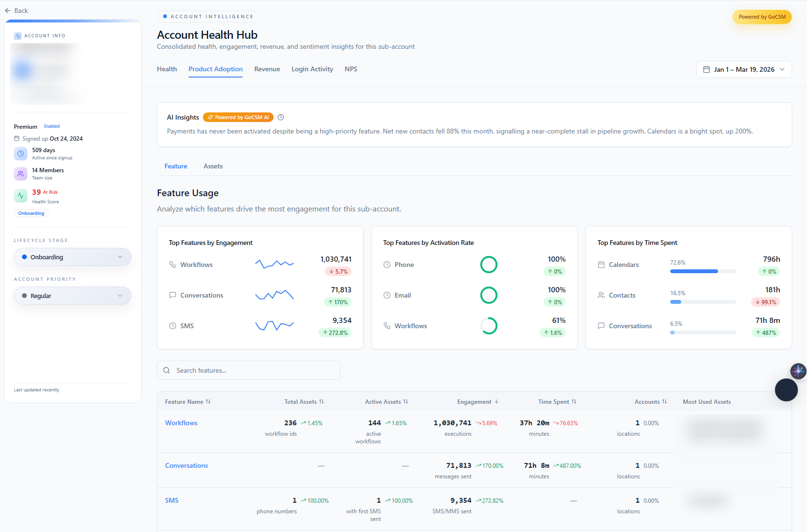The height and width of the screenshot is (532, 807).
Task: Go Back using the top-left link
Action: pyautogui.click(x=16, y=11)
